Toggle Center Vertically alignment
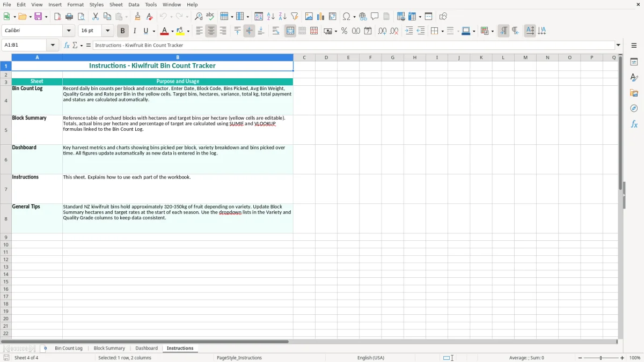The height and width of the screenshot is (362, 644). 249,31
